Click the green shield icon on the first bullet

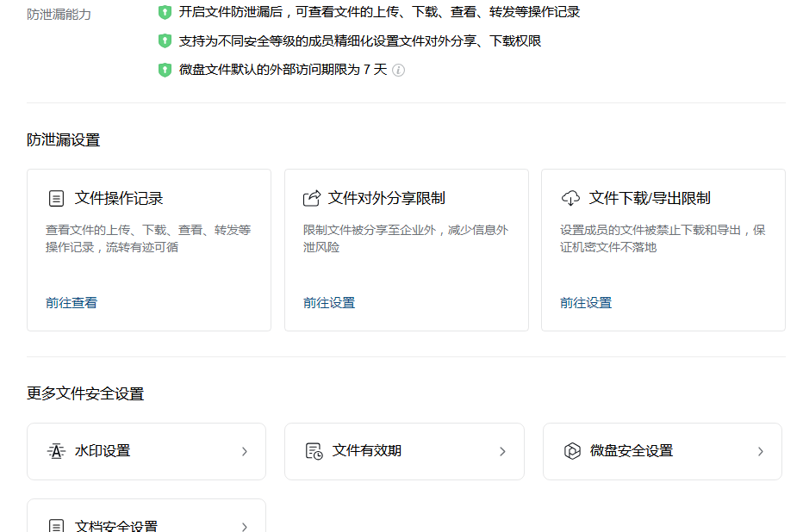point(165,12)
